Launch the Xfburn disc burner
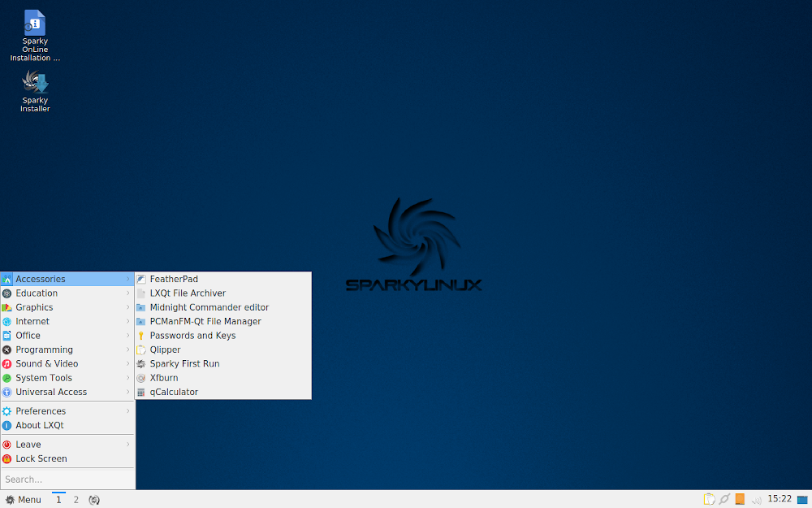This screenshot has width=812, height=508. 223,378
